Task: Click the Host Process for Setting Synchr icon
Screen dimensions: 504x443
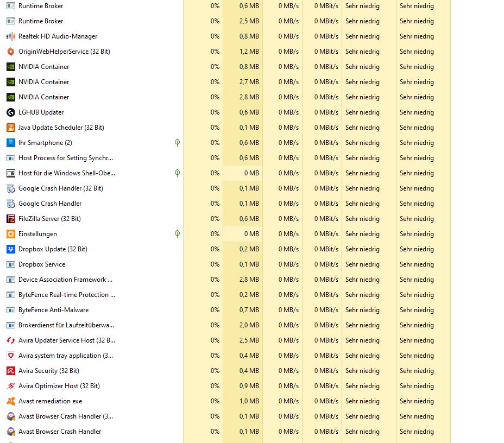Action: [x=11, y=158]
